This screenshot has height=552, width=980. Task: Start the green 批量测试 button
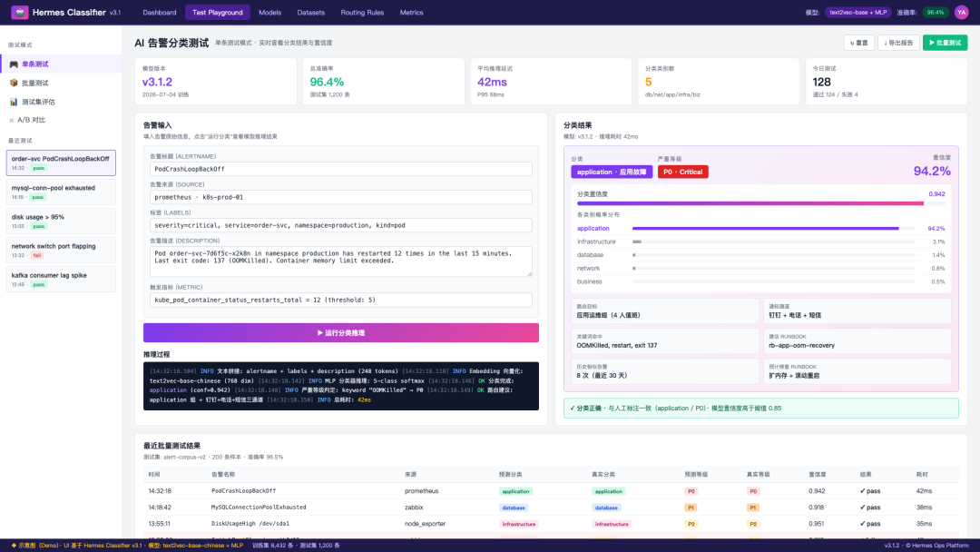[945, 43]
